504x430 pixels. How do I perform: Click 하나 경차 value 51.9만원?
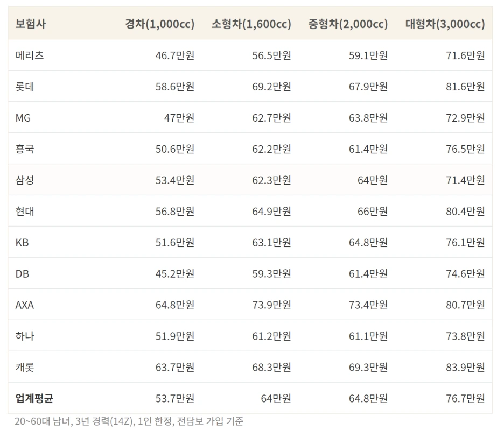tap(175, 336)
